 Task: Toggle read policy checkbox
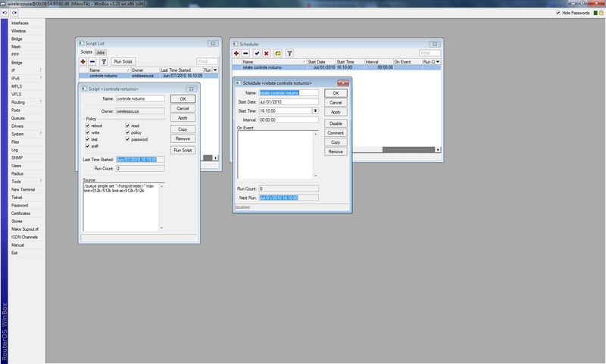pos(127,126)
